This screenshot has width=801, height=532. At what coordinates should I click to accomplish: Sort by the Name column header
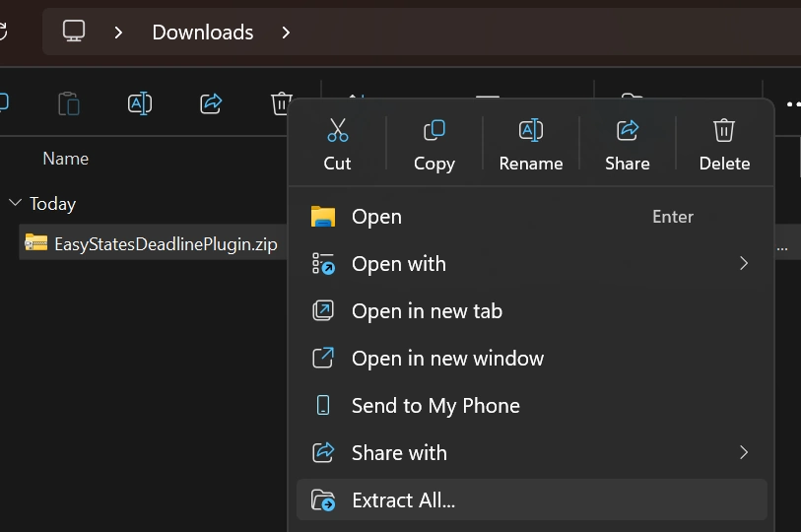click(x=66, y=159)
